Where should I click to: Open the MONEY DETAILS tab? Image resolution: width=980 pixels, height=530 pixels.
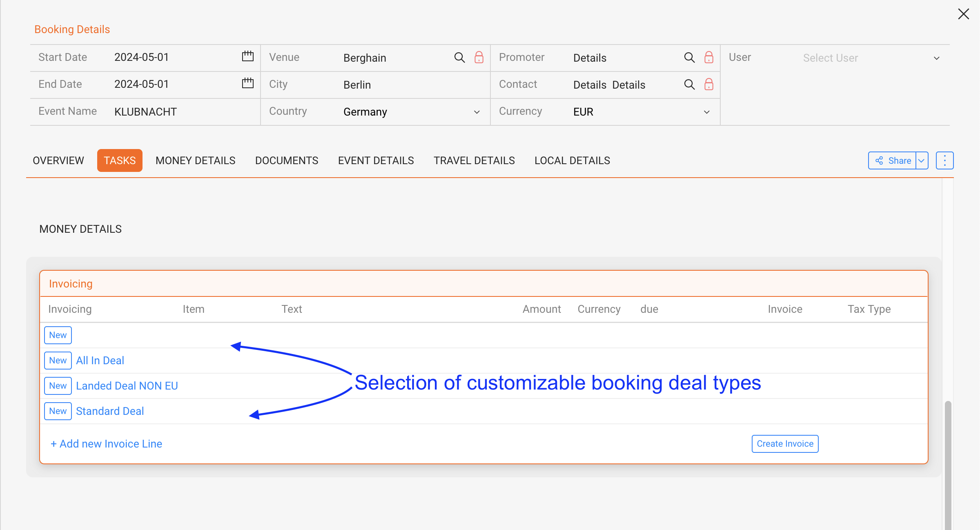coord(196,160)
